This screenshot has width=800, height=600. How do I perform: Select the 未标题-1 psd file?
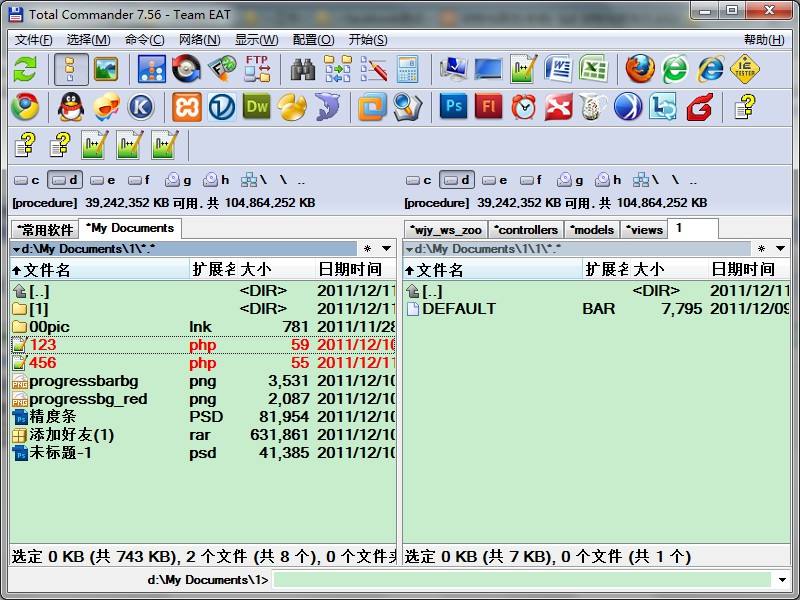203,453
